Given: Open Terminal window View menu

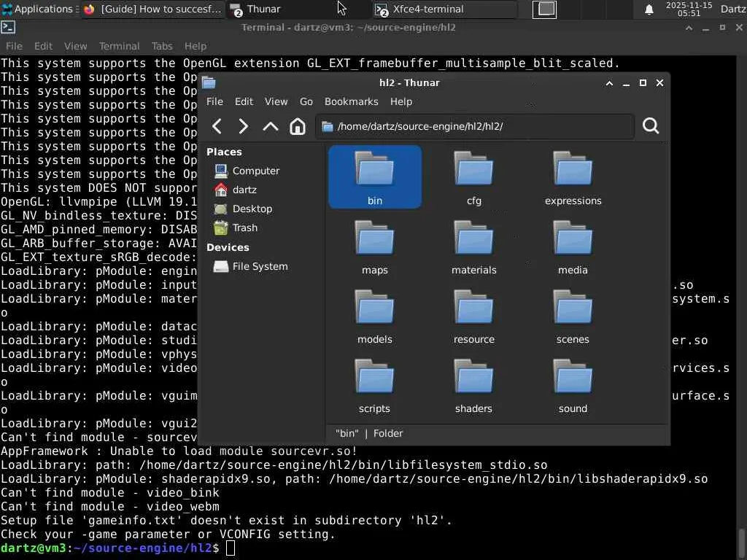Looking at the screenshot, I should tap(75, 46).
